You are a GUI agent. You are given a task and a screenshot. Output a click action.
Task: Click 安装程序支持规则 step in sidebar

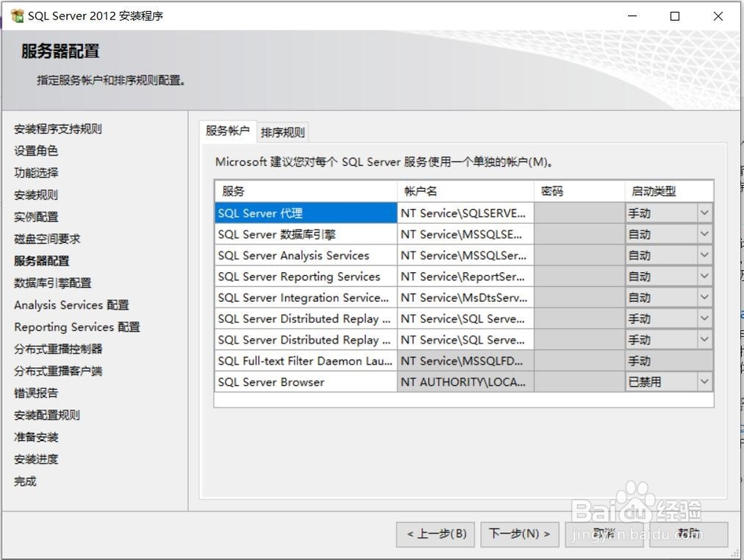tap(57, 129)
